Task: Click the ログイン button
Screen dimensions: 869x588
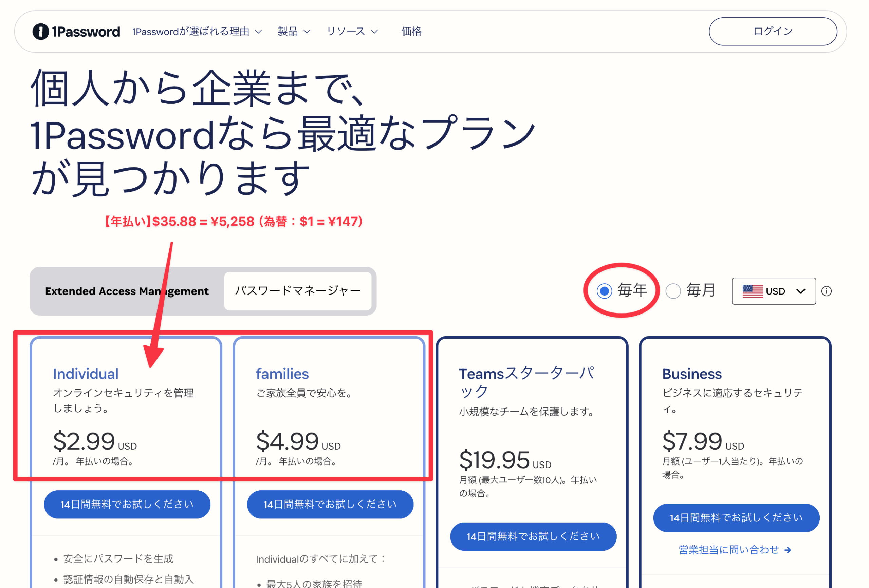Action: pyautogui.click(x=773, y=32)
